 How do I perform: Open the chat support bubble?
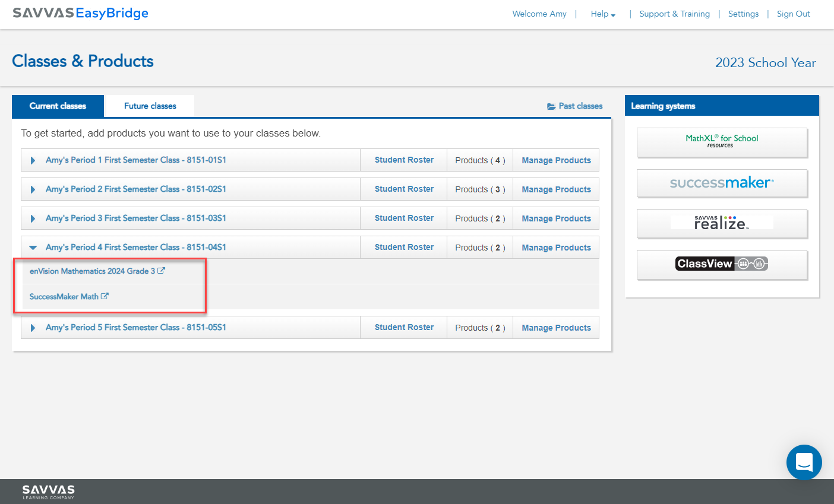pos(804,462)
